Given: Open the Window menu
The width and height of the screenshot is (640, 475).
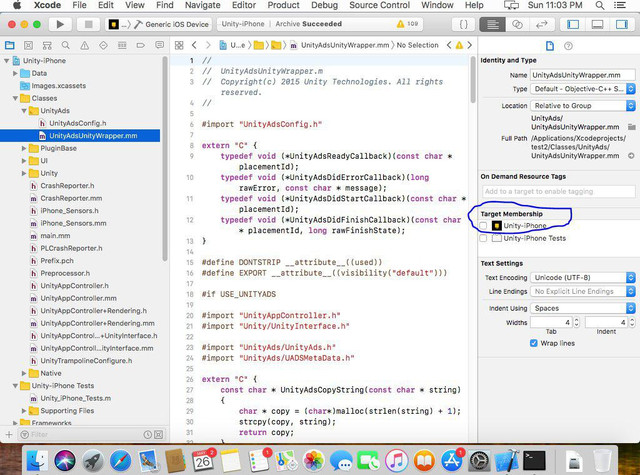Looking at the screenshot, I should tap(437, 5).
